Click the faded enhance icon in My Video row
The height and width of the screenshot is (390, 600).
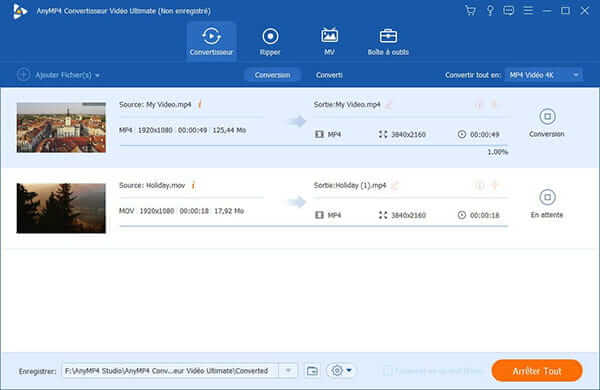coord(494,104)
